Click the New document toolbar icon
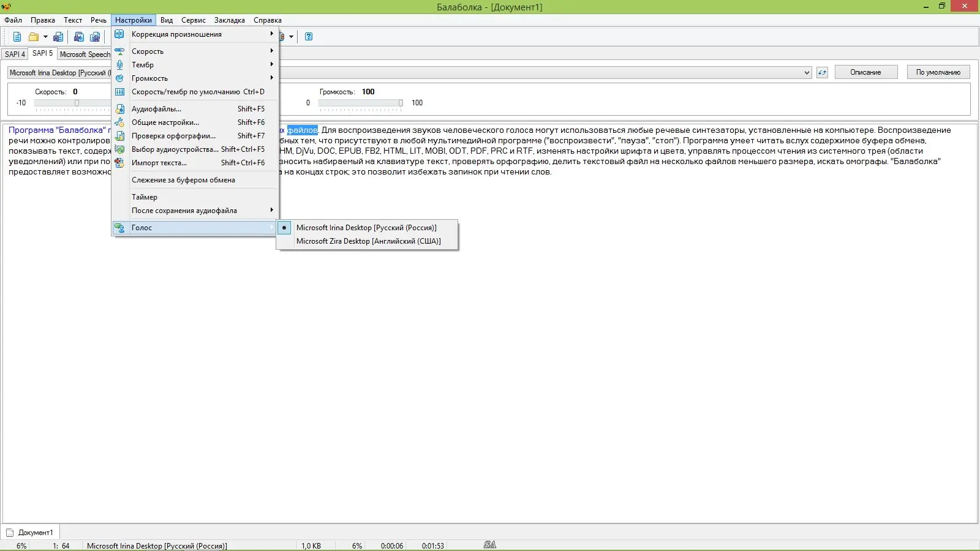This screenshot has height=551, width=980. pyautogui.click(x=17, y=37)
